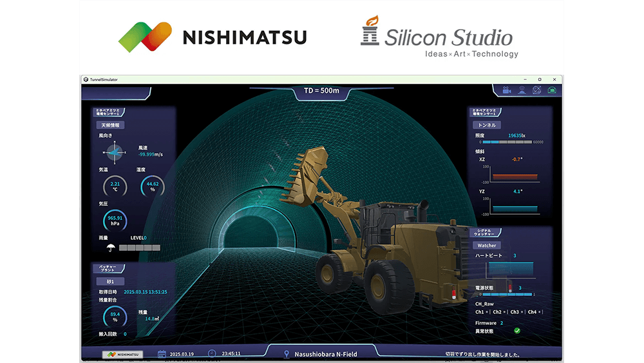Click the NISHIMATSU logo in header

pos(213,37)
